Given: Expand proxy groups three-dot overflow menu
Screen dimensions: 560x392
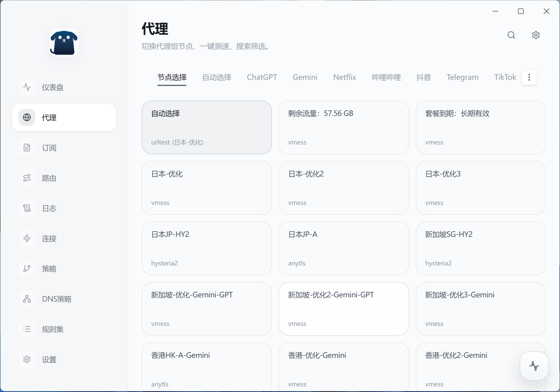Looking at the screenshot, I should coord(529,77).
